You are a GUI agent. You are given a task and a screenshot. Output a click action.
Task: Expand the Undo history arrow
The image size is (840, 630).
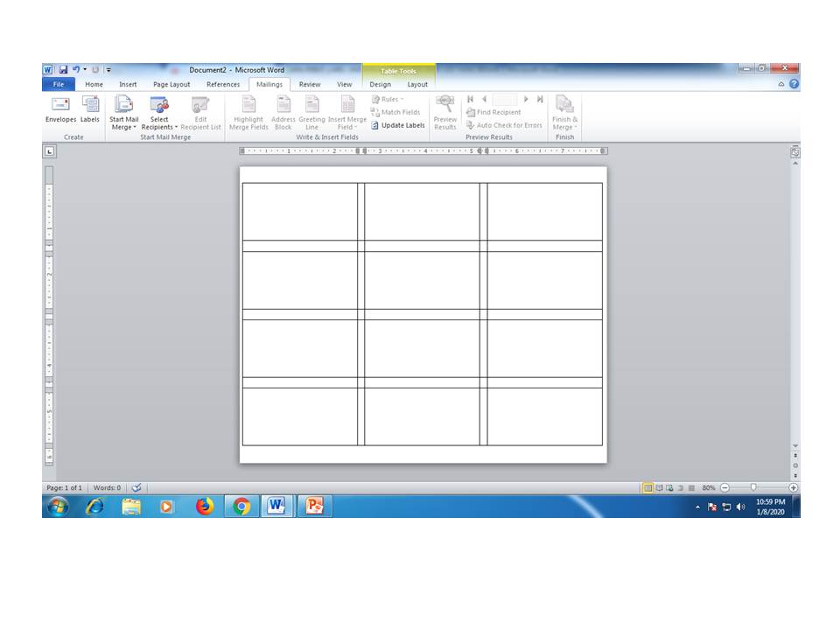coord(85,70)
